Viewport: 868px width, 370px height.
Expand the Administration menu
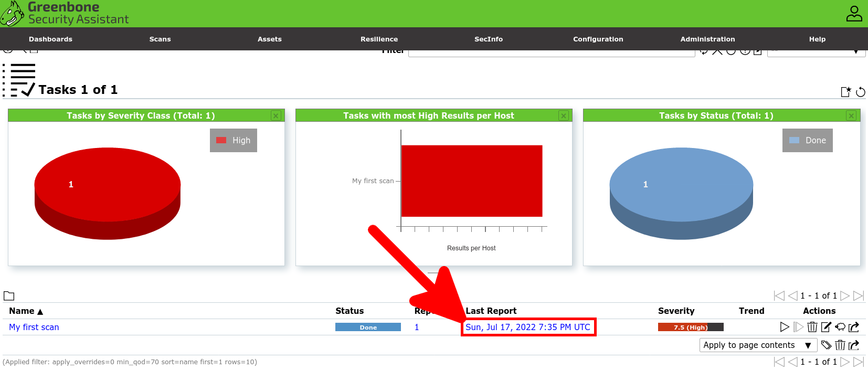[x=707, y=39]
